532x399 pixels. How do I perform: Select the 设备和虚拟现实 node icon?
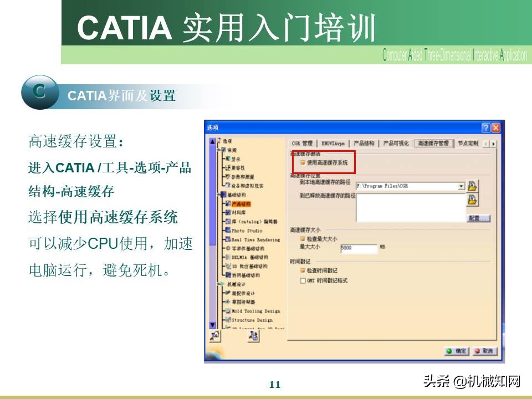228,185
